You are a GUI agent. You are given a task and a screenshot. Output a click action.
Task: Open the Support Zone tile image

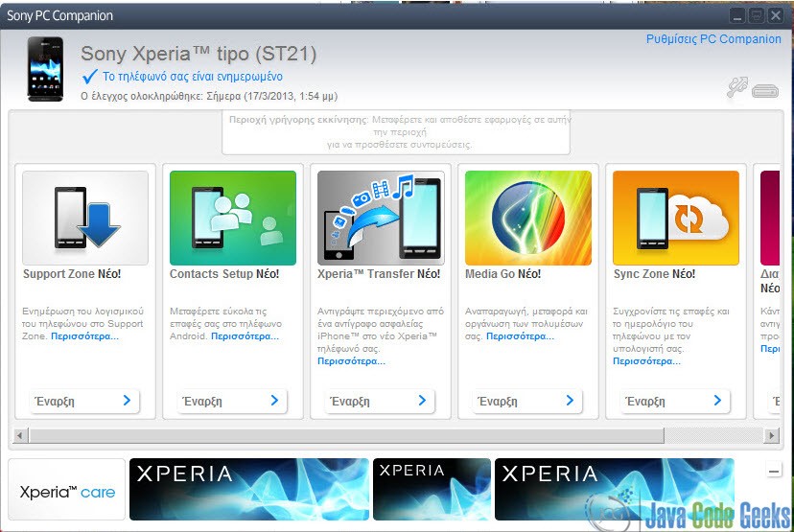tap(85, 218)
